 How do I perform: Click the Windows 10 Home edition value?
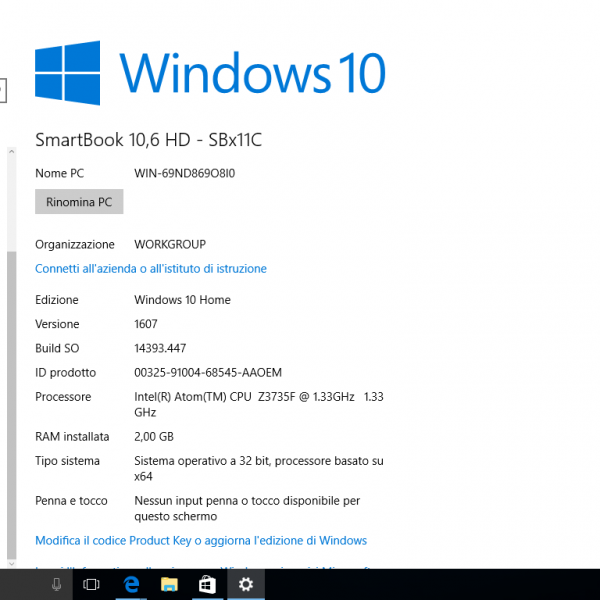[x=182, y=300]
